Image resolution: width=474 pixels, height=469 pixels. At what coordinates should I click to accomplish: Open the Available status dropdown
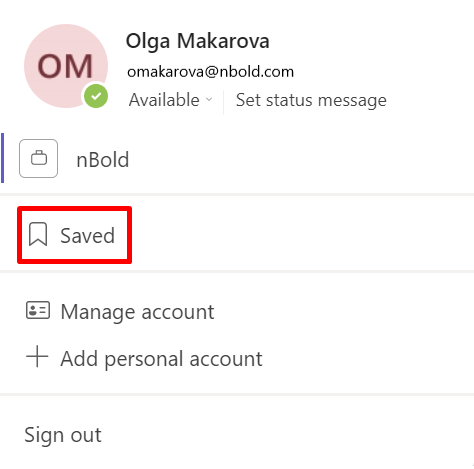coord(170,100)
